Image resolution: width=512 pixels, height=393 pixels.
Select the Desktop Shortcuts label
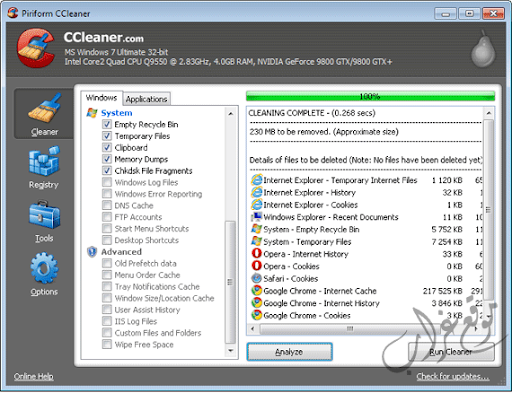tap(147, 240)
